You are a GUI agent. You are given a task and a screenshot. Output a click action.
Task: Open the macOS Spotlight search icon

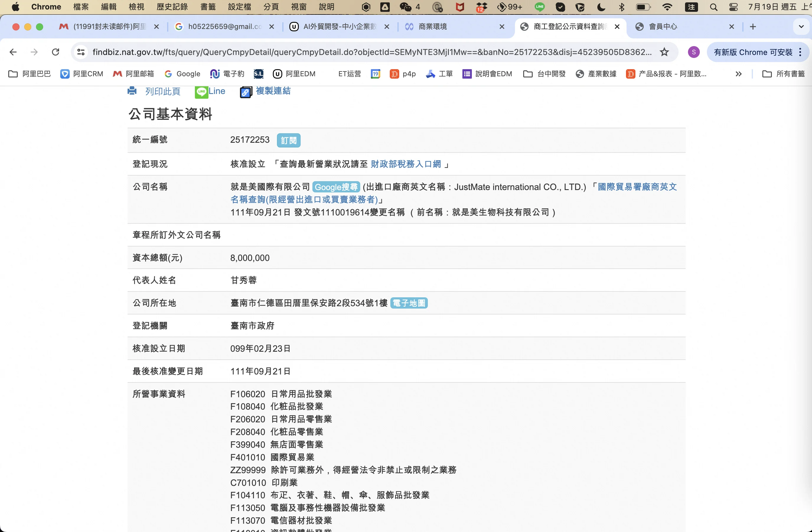click(x=713, y=7)
